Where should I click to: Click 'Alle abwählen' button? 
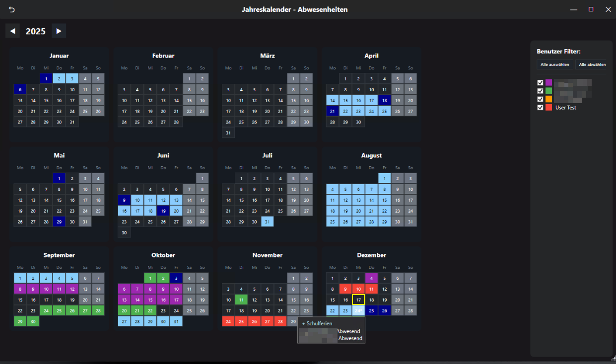click(592, 64)
